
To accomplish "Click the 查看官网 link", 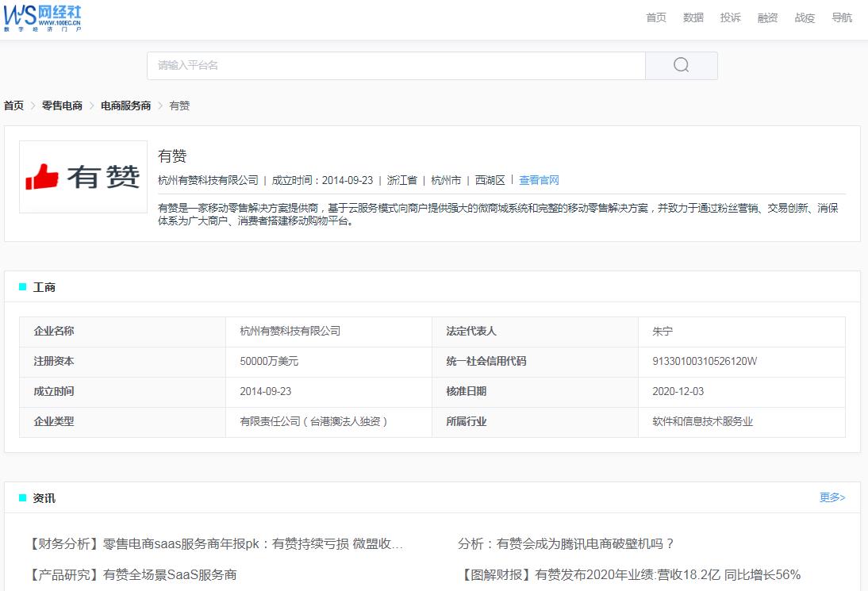I will (539, 179).
